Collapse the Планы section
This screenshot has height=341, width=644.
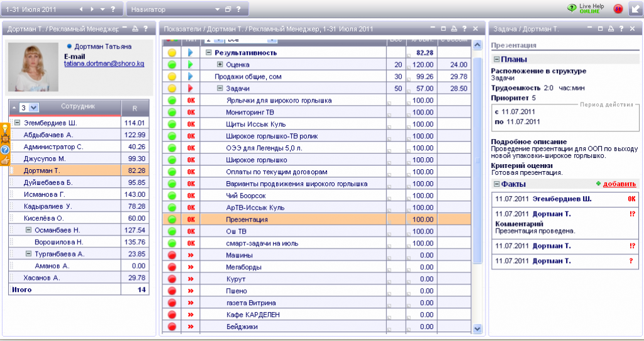497,59
